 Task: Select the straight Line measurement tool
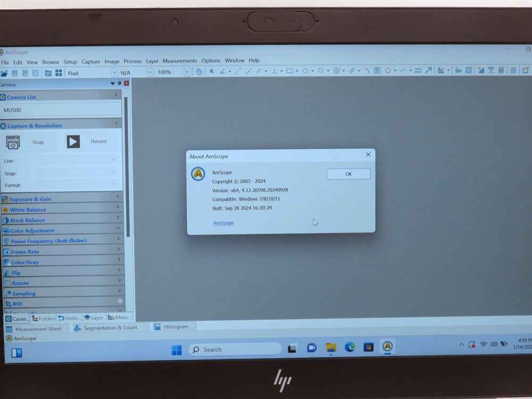[x=237, y=71]
